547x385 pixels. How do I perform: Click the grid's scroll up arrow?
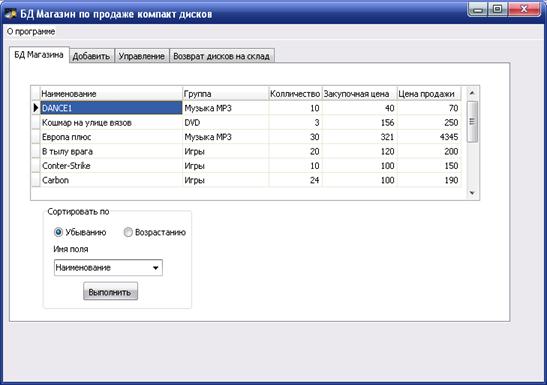(472, 93)
